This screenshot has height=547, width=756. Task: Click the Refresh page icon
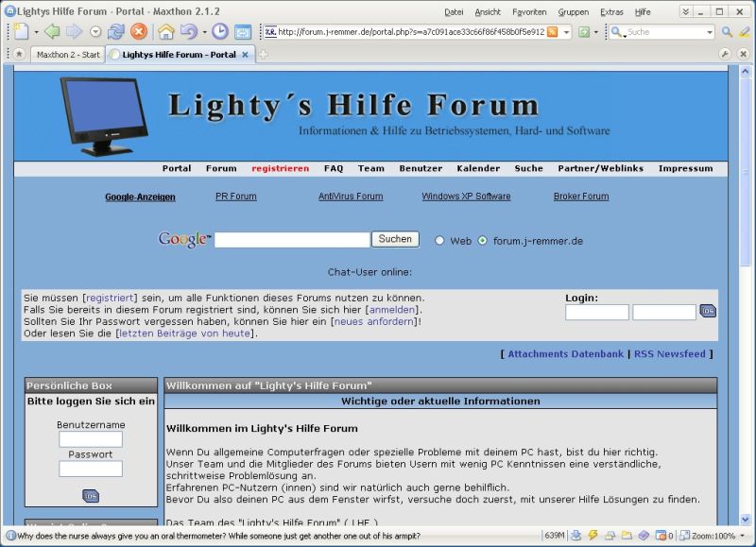[115, 32]
